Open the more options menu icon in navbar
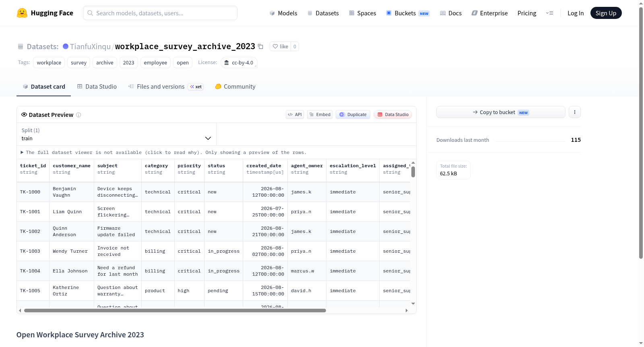644x347 pixels. (x=549, y=13)
